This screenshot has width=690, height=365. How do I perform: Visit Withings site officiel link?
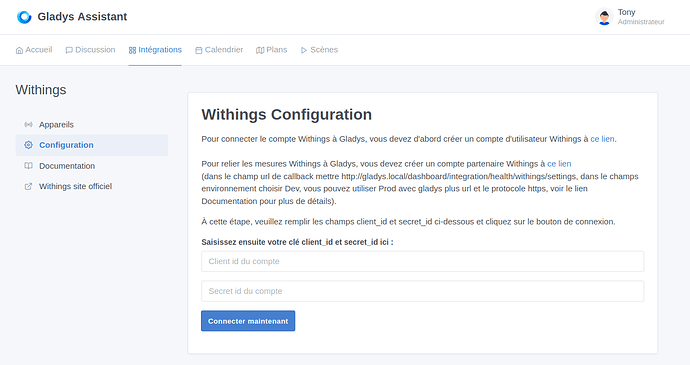(92, 186)
